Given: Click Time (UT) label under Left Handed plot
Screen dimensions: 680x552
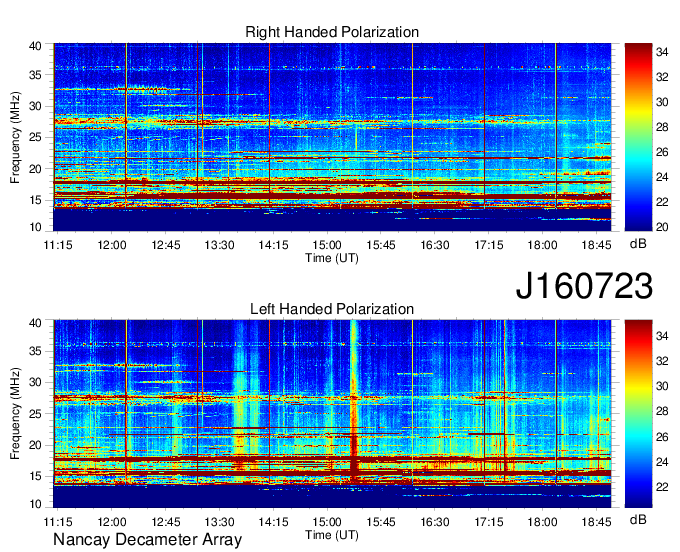Looking at the screenshot, I should [332, 535].
